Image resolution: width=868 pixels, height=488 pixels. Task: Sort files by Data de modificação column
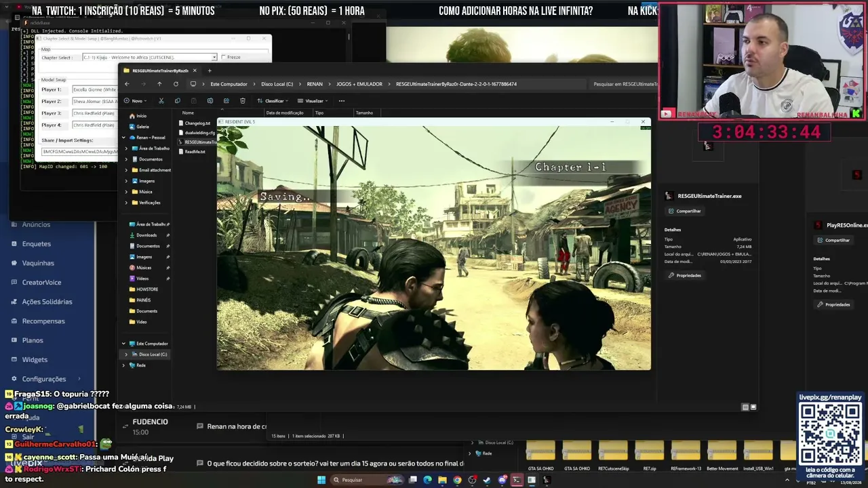pos(285,113)
